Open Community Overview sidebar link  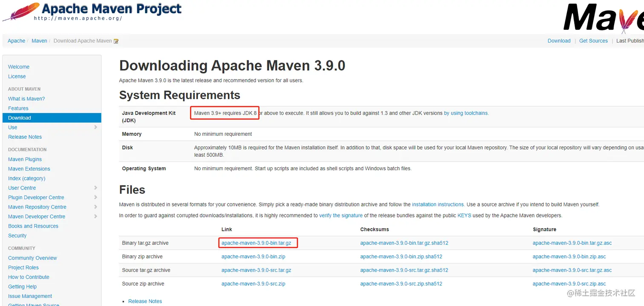point(32,258)
